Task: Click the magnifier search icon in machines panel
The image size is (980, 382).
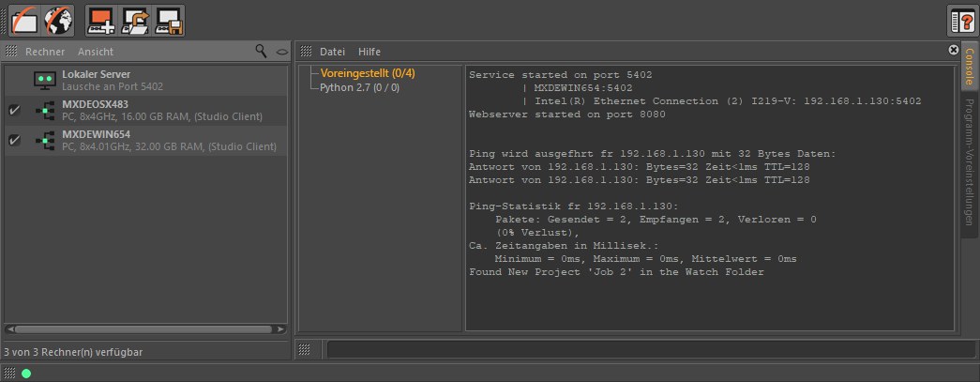Action: 262,51
